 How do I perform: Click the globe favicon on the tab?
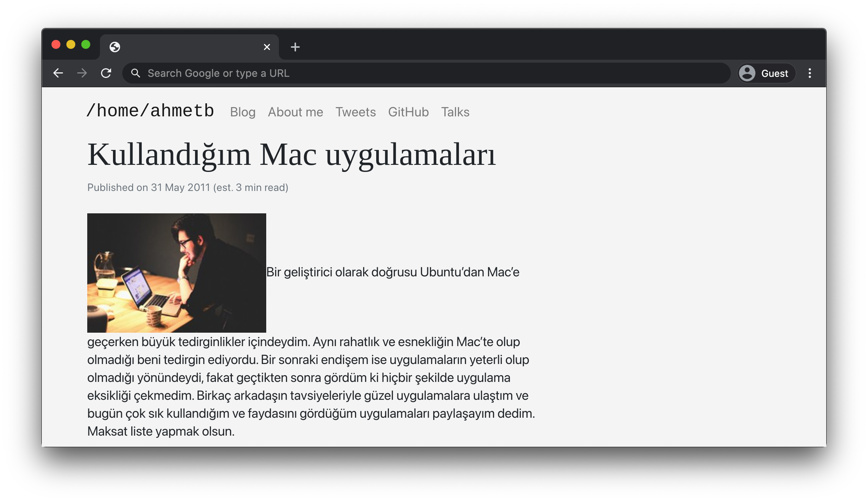[x=115, y=47]
